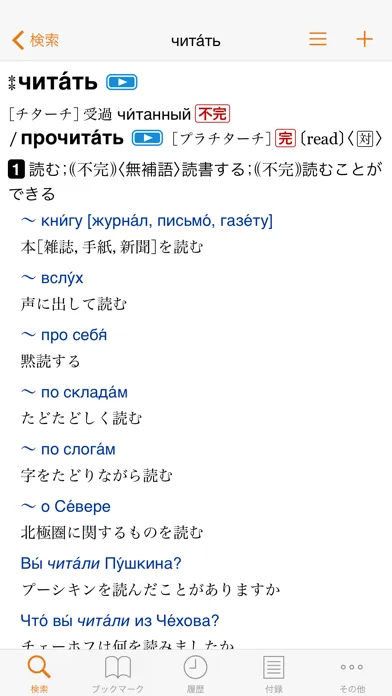Image resolution: width=392 pixels, height=696 pixels.
Task: Open the 履歴 history tab
Action: pos(195,673)
